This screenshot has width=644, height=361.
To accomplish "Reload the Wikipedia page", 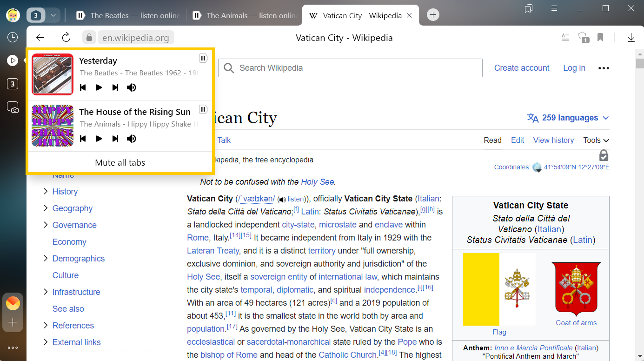I will (x=66, y=38).
